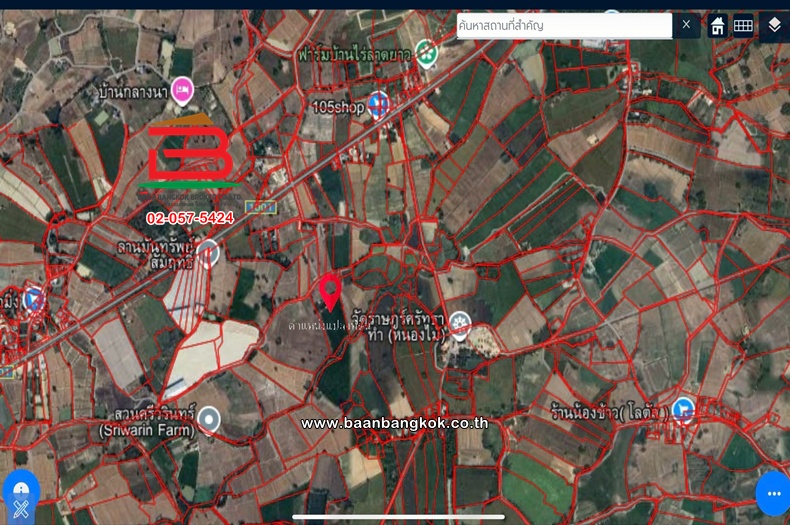790x525 pixels.
Task: Click the ลานมันทรัพย์สัมฤทธิ์ grey marker
Action: (207, 252)
